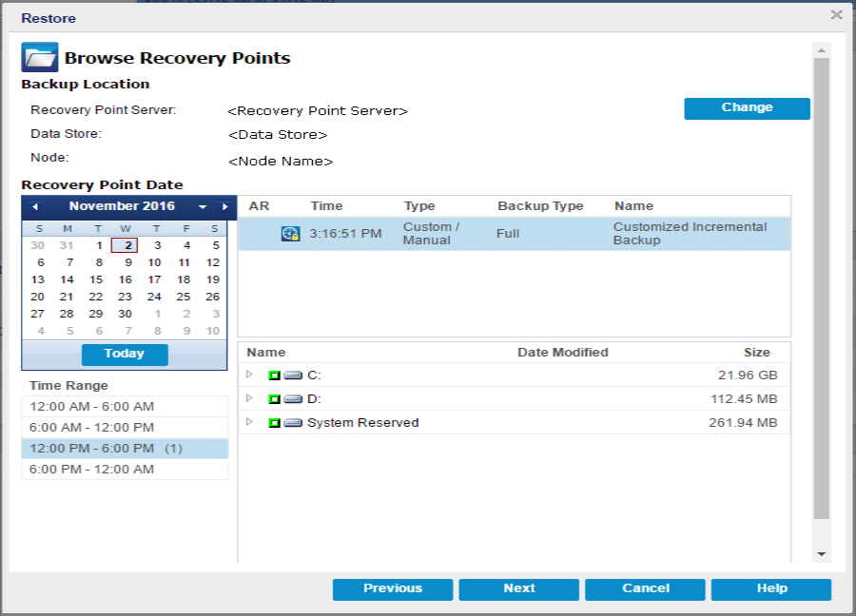Click the scrollbar down arrow
The image size is (856, 616).
[821, 554]
